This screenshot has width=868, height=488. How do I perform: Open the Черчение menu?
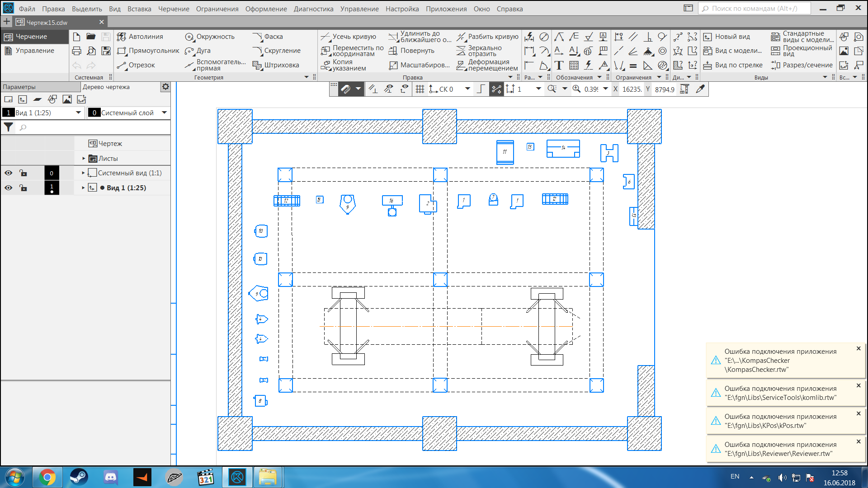click(x=174, y=9)
